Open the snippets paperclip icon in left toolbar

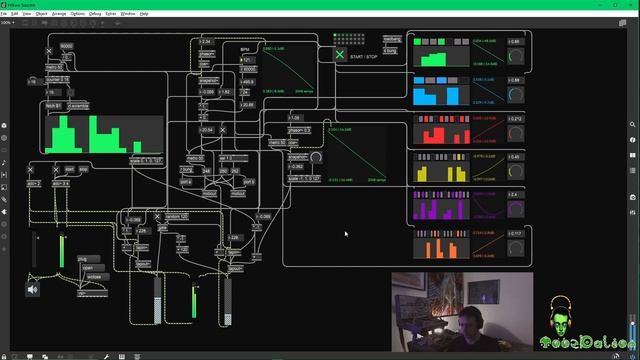coord(4,199)
